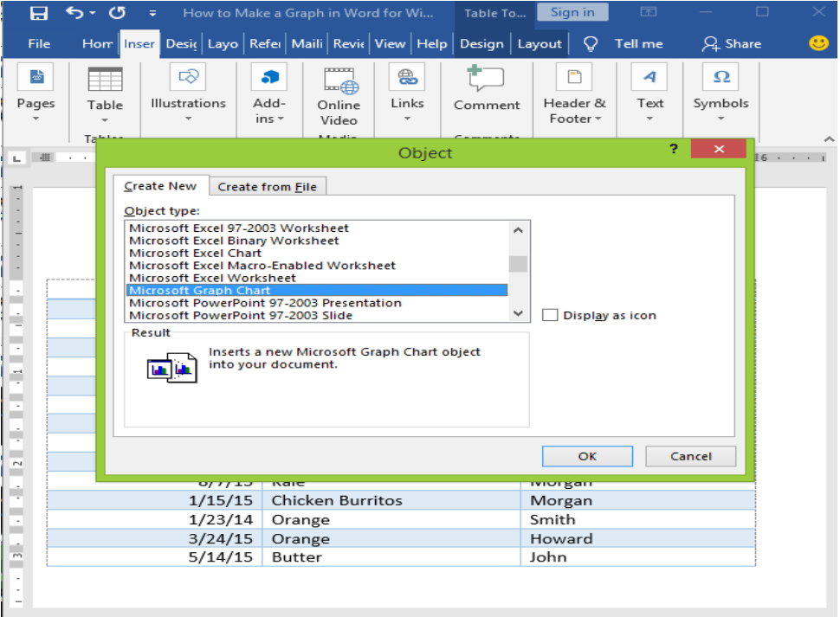
Task: Click the Text icon in ribbon
Action: pos(649,76)
